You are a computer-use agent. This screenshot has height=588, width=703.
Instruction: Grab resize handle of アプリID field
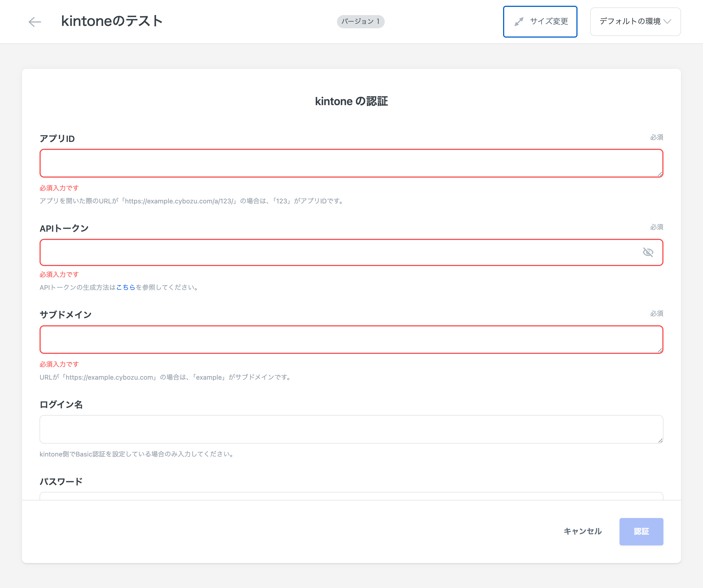(660, 174)
